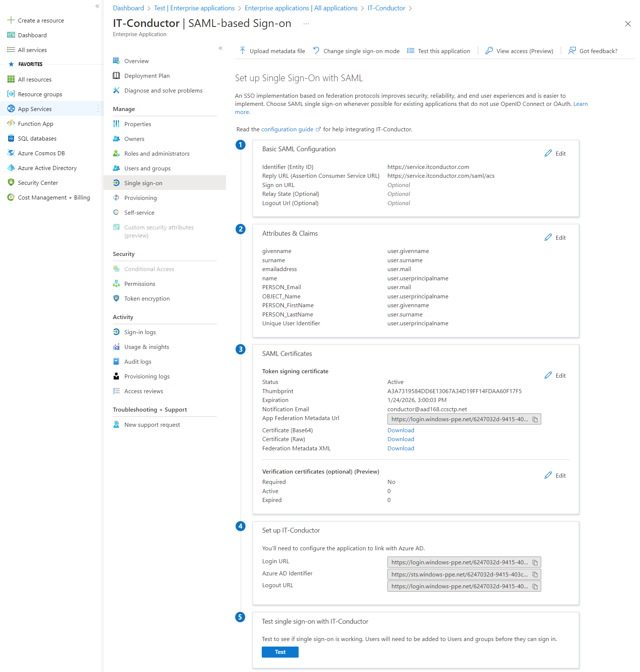640x672 pixels.
Task: Navigate to Enterprise applications | All applications breadcrumb
Action: point(301,8)
